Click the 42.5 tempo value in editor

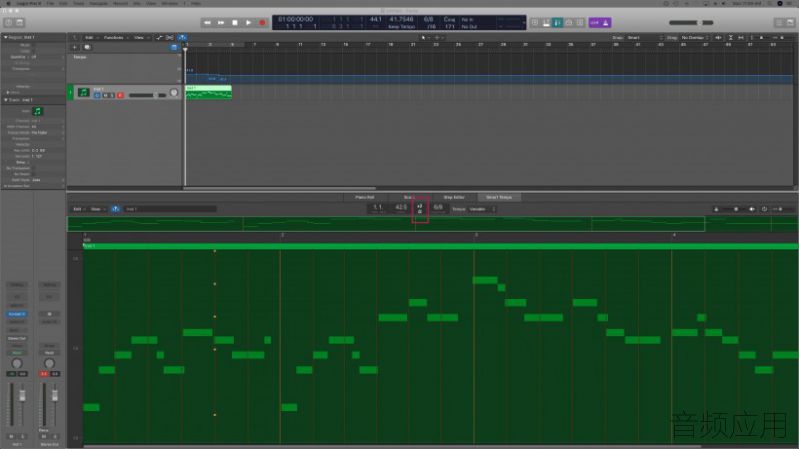click(x=401, y=207)
